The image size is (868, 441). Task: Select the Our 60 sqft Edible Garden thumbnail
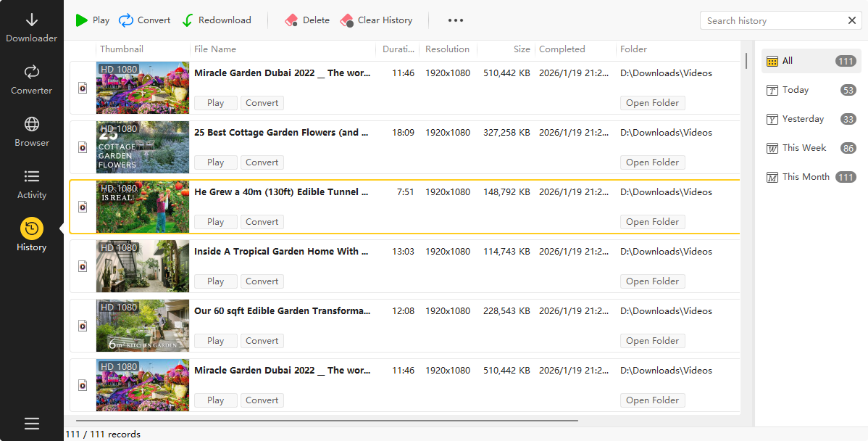click(143, 326)
